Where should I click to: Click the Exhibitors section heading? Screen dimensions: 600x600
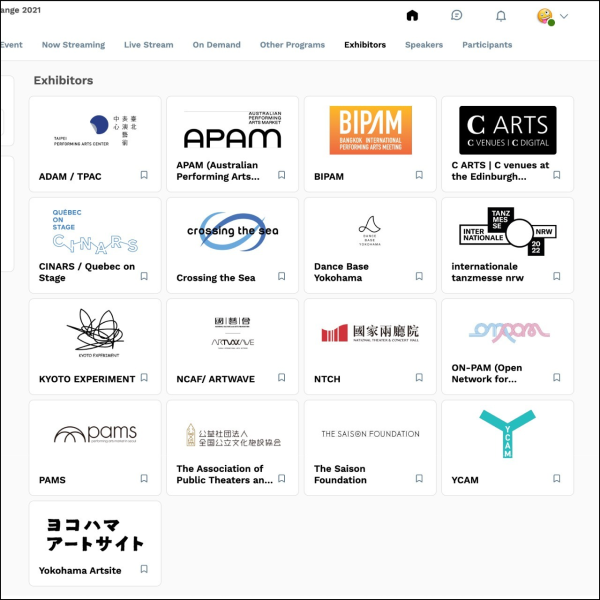(64, 80)
